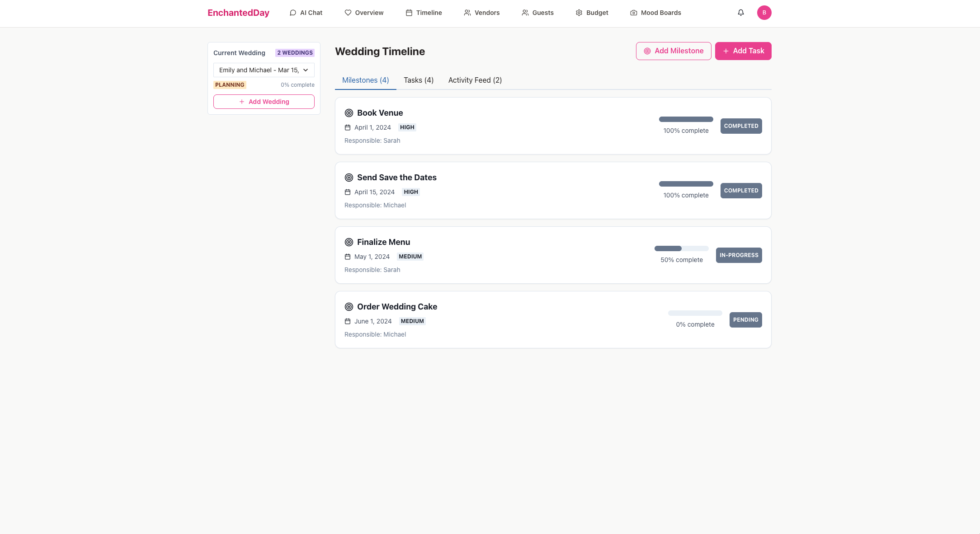Switch to the Tasks (4) tab

[x=419, y=80]
